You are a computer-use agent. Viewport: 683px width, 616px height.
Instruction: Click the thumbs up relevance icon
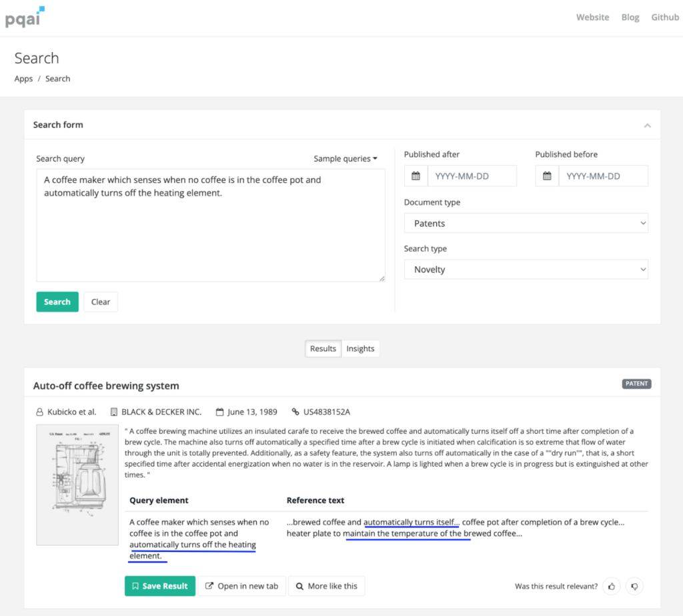[612, 587]
